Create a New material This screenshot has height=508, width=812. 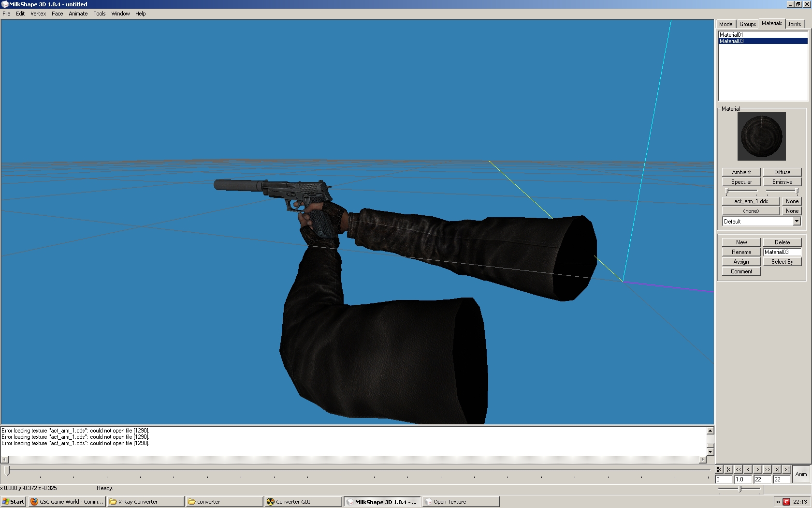[x=741, y=242]
